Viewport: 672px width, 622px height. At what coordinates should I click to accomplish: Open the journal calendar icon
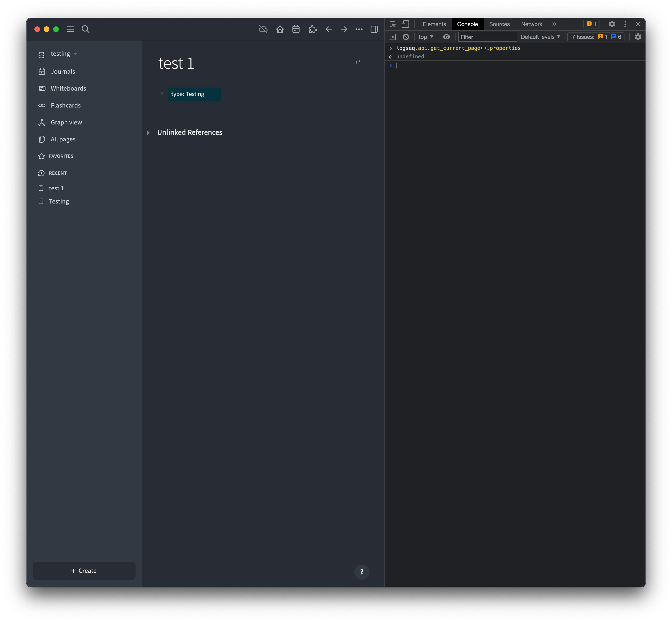(296, 29)
